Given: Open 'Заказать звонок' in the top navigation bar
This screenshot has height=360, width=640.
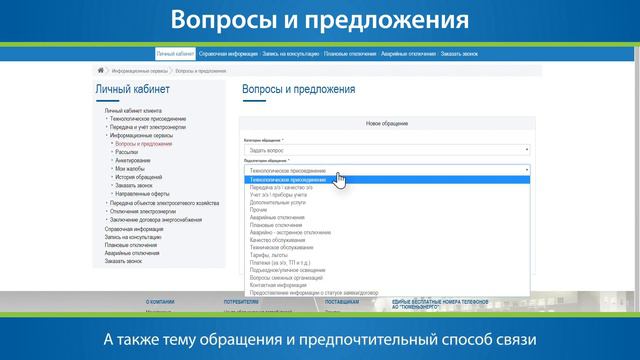Looking at the screenshot, I should coord(459,54).
